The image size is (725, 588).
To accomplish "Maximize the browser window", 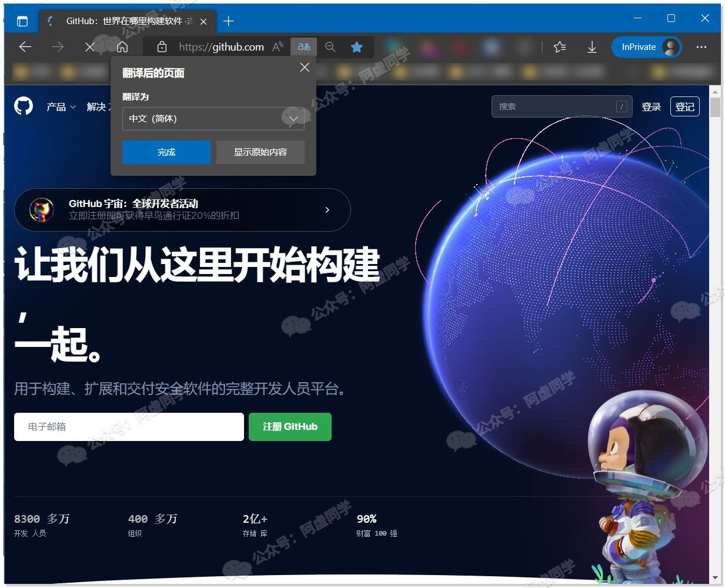I will pyautogui.click(x=671, y=18).
